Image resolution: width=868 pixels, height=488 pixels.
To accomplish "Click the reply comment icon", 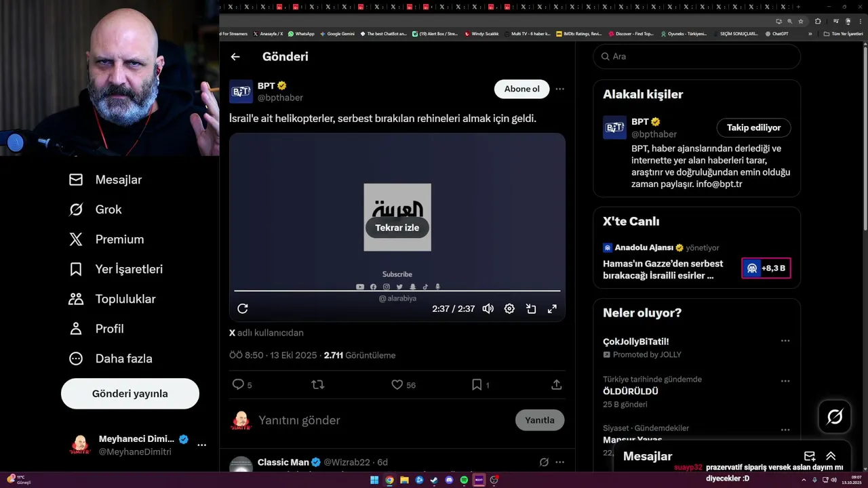I will point(238,384).
